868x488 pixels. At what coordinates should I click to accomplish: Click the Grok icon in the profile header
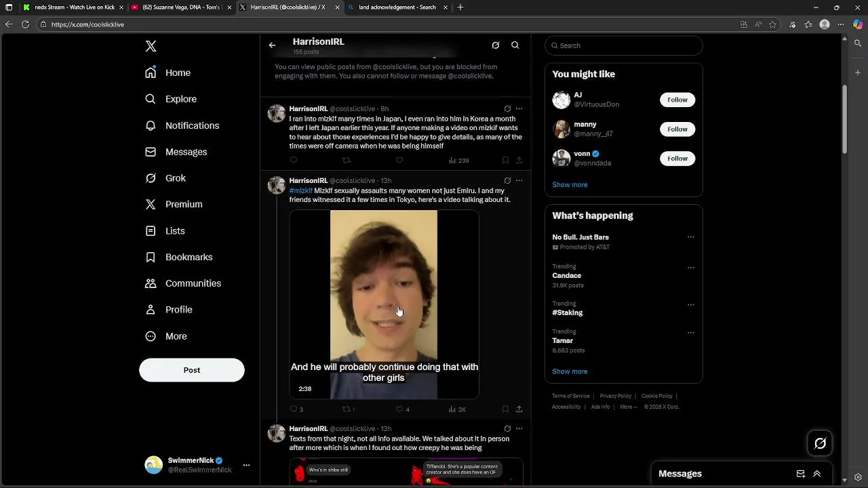496,45
